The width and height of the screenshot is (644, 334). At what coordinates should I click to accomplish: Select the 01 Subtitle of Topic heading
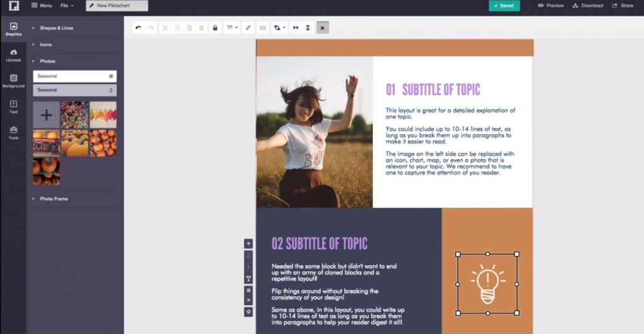click(x=433, y=89)
